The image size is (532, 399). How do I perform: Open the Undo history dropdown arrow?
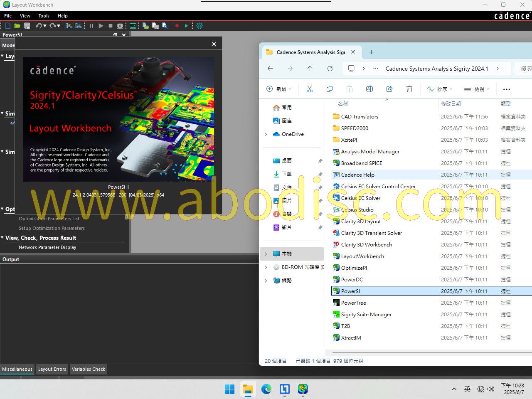[45, 26]
